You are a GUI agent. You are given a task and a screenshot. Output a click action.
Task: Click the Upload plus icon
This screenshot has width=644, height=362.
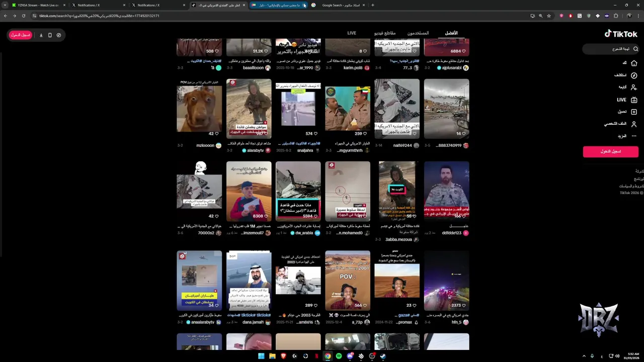tap(634, 112)
